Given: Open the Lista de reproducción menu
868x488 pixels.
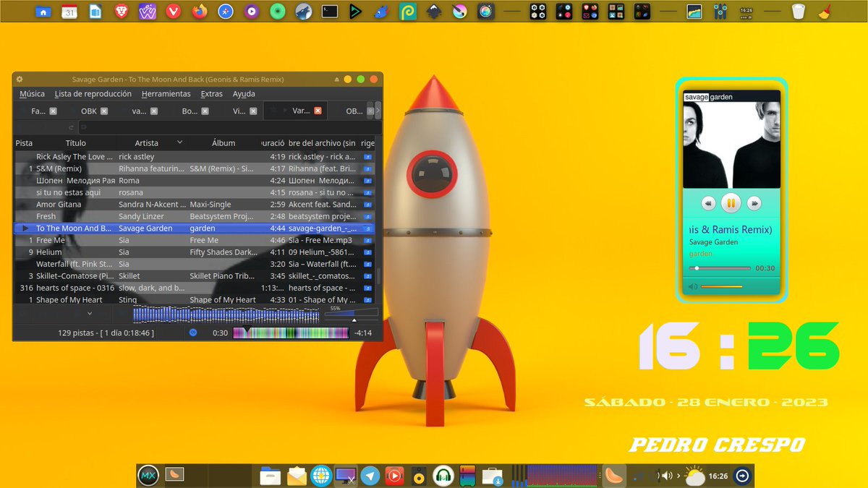Looking at the screenshot, I should coord(93,94).
